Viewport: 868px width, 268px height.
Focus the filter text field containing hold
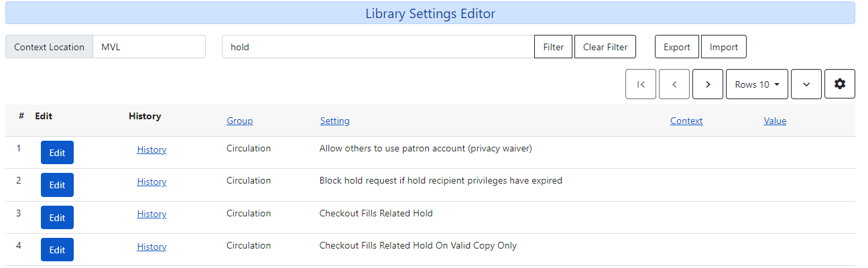click(378, 47)
